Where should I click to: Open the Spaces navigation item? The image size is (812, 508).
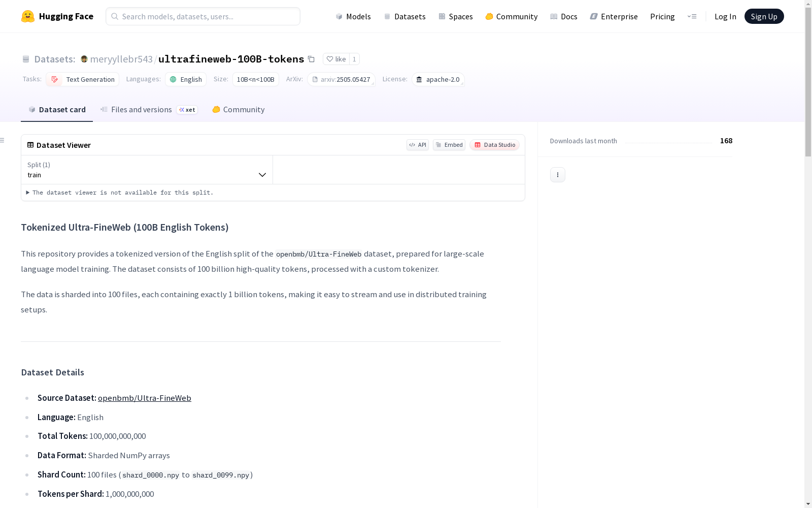[x=456, y=16]
